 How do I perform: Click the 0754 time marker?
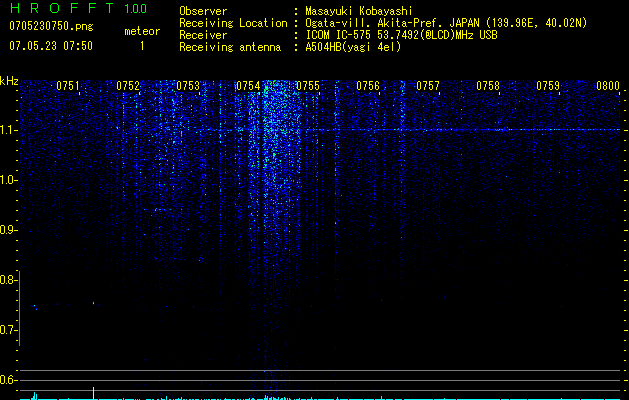point(248,86)
